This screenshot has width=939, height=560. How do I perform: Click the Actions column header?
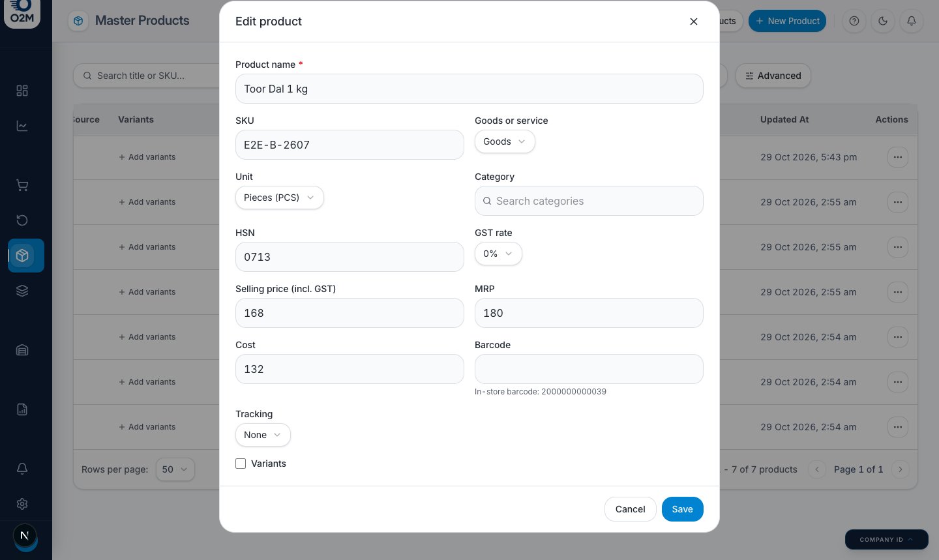[x=891, y=119]
